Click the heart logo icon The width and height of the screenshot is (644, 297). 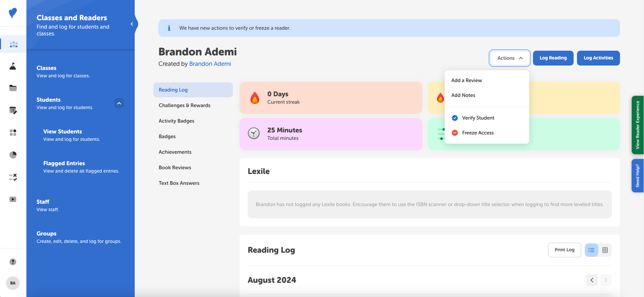coord(13,13)
